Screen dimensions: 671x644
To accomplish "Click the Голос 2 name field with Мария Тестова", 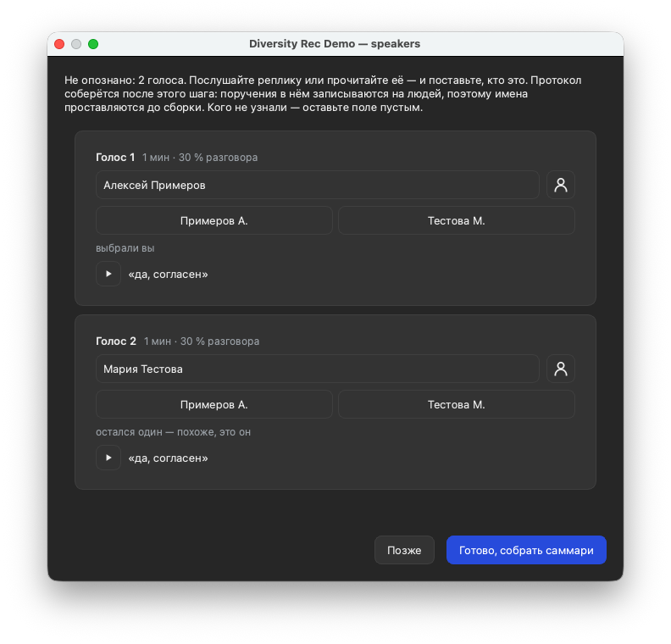I will pos(317,369).
